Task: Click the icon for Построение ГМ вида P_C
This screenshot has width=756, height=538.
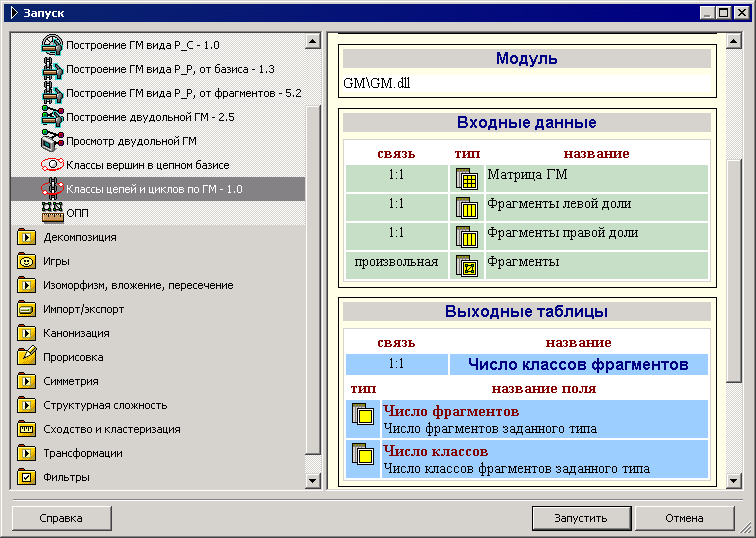Action: point(52,45)
